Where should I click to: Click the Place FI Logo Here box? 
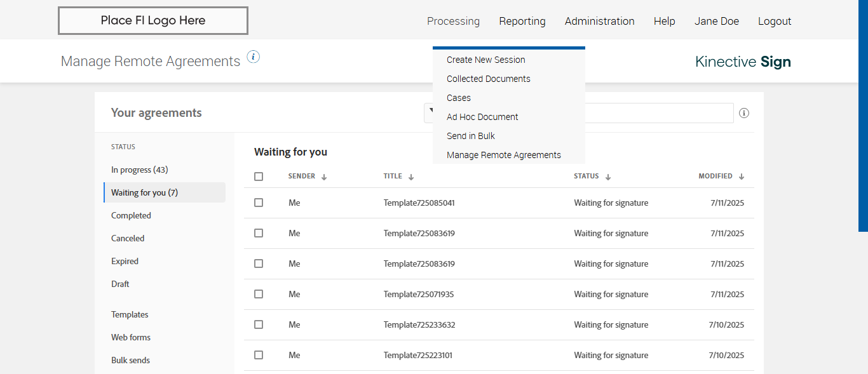point(153,21)
